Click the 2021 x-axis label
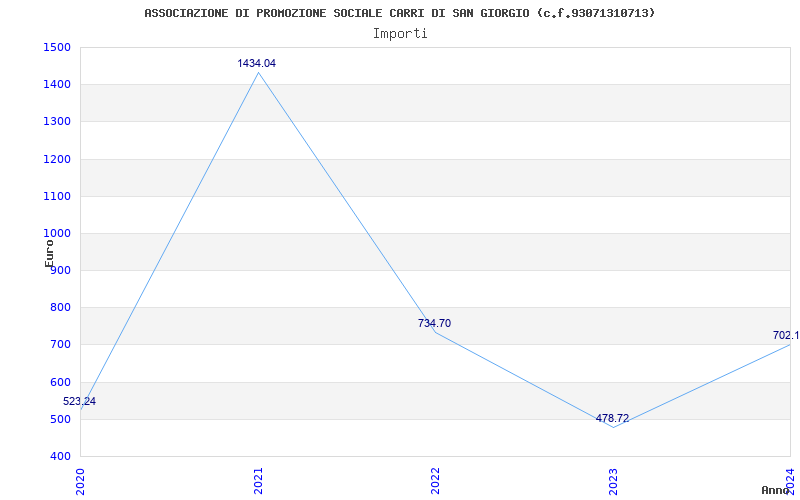The height and width of the screenshot is (500, 800). click(258, 480)
